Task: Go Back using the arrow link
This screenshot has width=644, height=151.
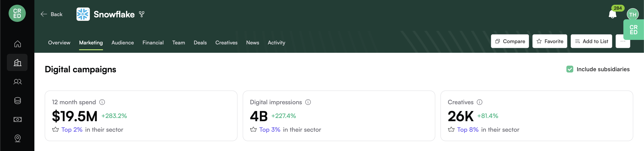Action: click(x=52, y=14)
